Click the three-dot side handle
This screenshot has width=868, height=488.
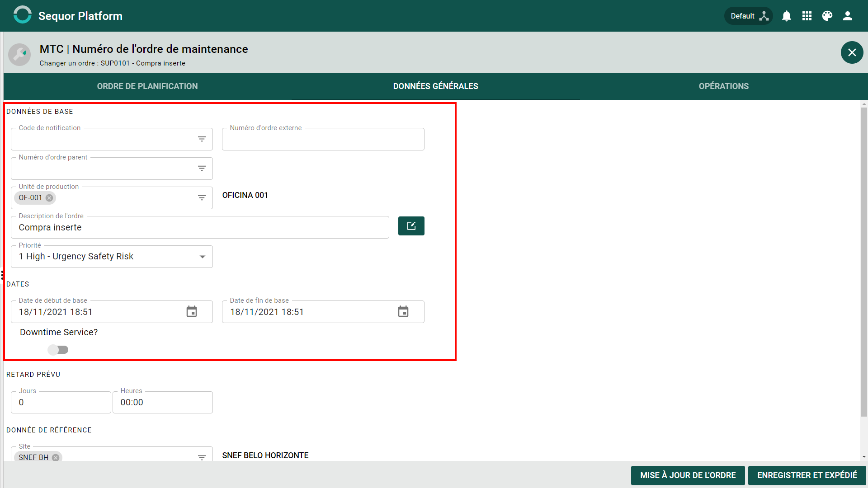pos(2,275)
